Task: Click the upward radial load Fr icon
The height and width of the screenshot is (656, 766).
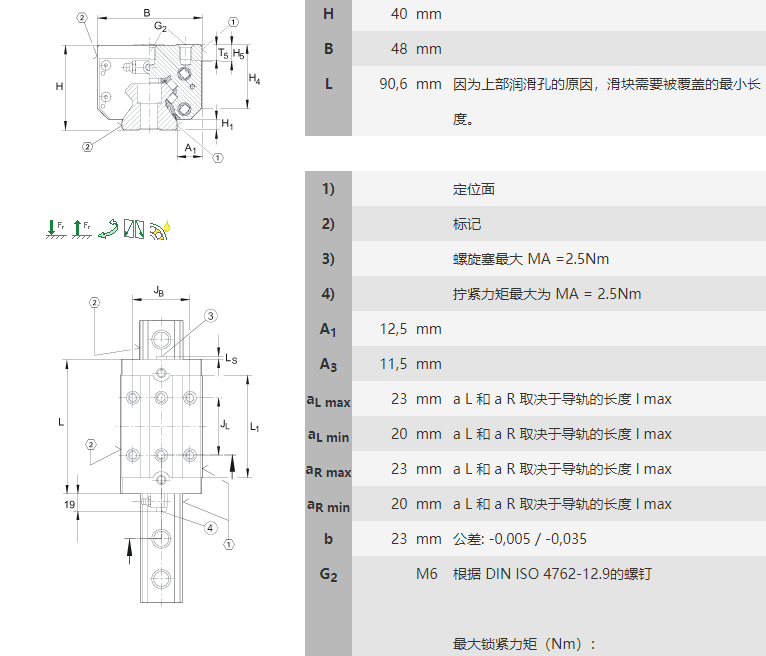Action: point(82,229)
